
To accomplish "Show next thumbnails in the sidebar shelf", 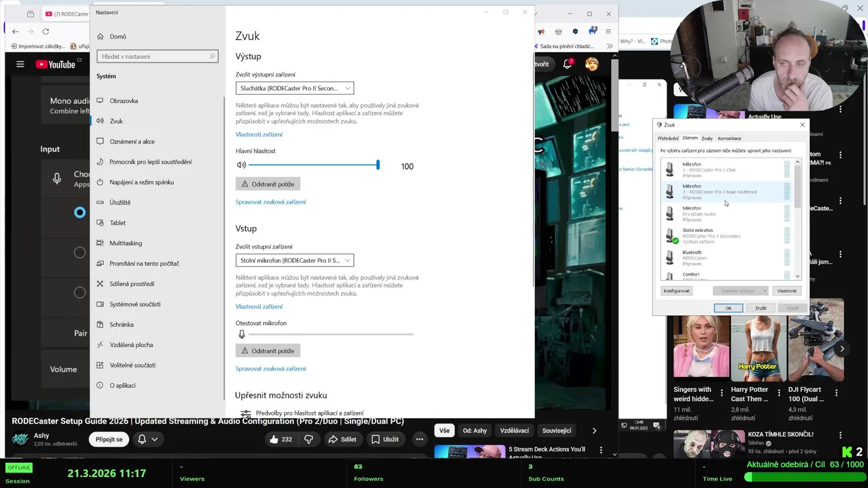I will (842, 349).
